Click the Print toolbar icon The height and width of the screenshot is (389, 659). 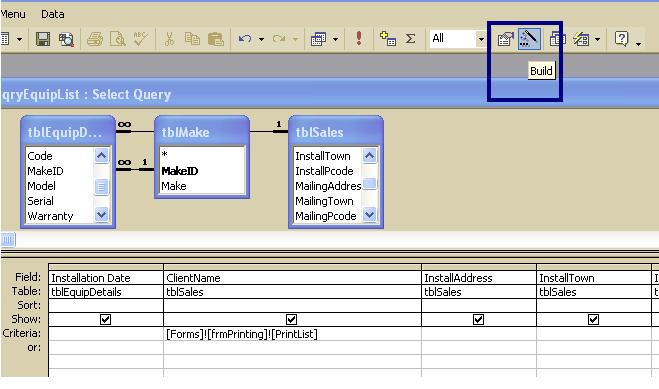tap(95, 39)
